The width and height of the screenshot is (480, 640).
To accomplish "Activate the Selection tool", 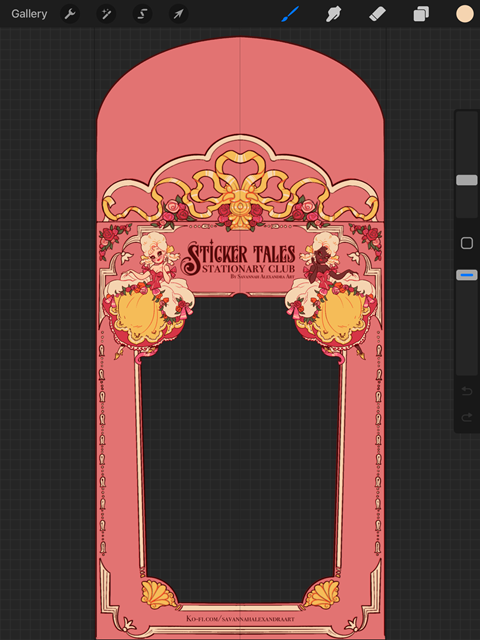I will pyautogui.click(x=142, y=14).
